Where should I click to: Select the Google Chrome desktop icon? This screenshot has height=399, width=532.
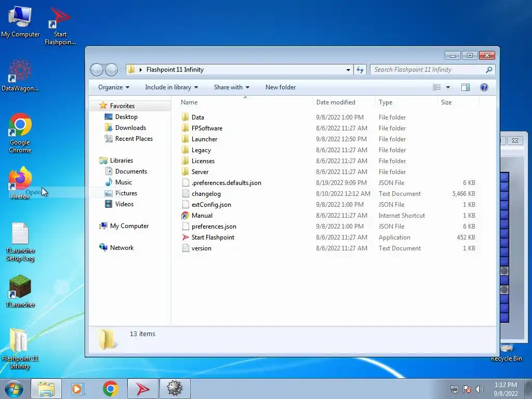coord(20,133)
